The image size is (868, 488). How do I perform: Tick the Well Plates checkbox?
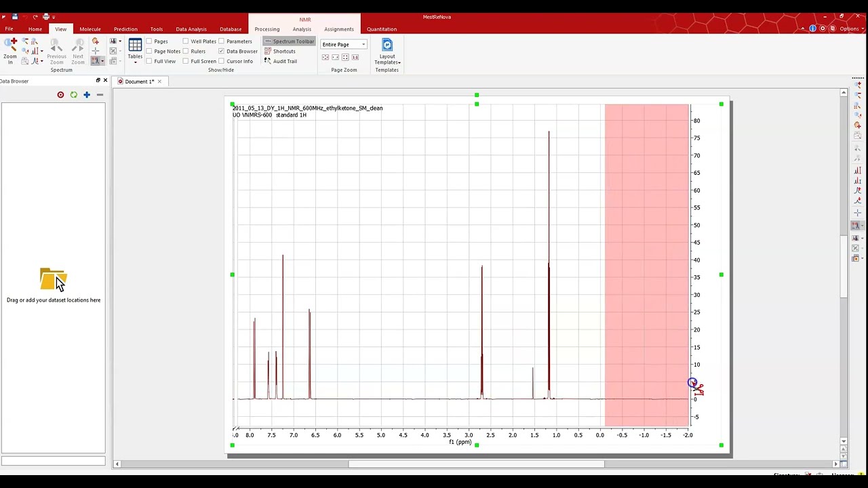186,41
